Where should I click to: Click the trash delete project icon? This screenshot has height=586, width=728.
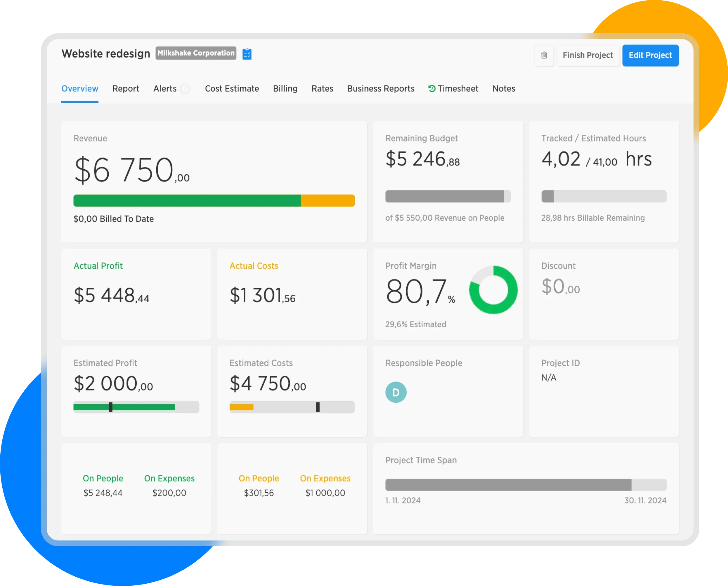(544, 55)
